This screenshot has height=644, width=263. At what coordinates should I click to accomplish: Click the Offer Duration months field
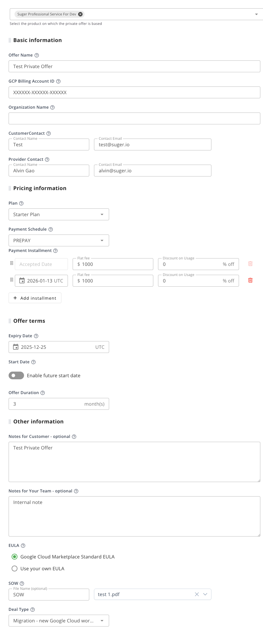[47, 404]
